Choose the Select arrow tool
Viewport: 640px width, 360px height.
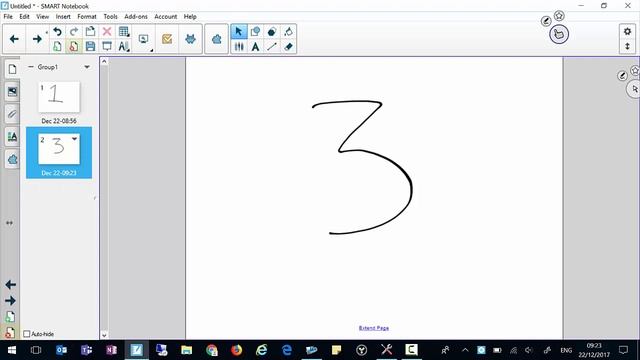coord(239,31)
